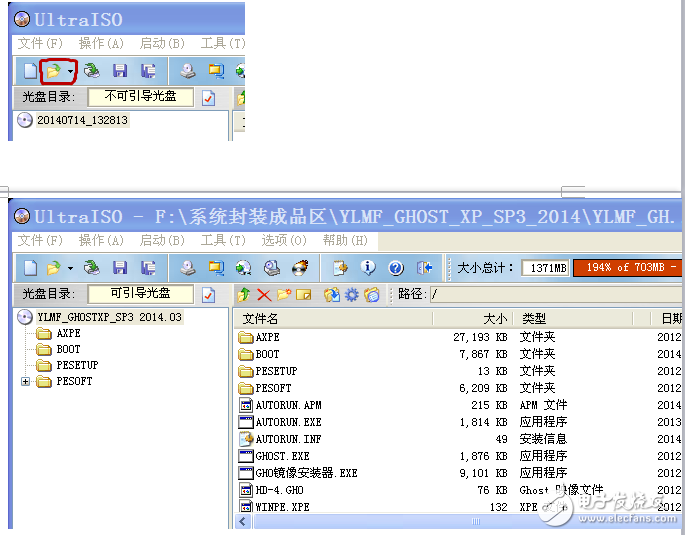The height and width of the screenshot is (535, 685).
Task: Click the Save floppy icon in upper UltraISO window
Action: tap(120, 71)
